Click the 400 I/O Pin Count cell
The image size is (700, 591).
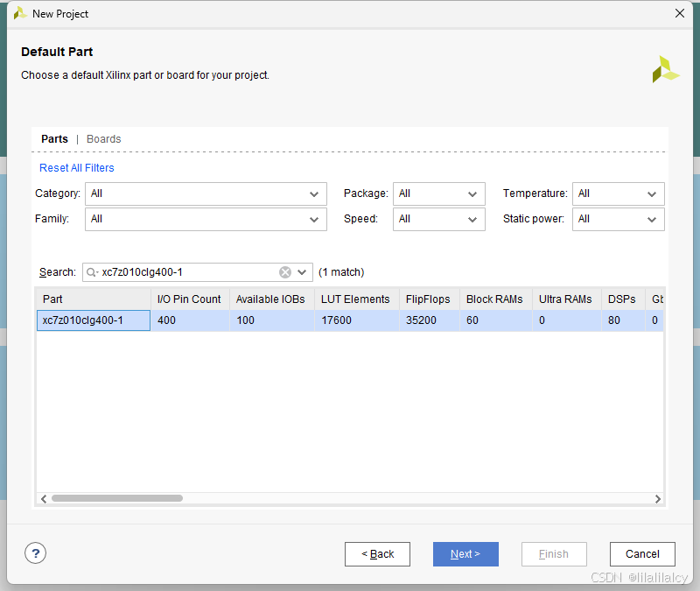[x=190, y=320]
